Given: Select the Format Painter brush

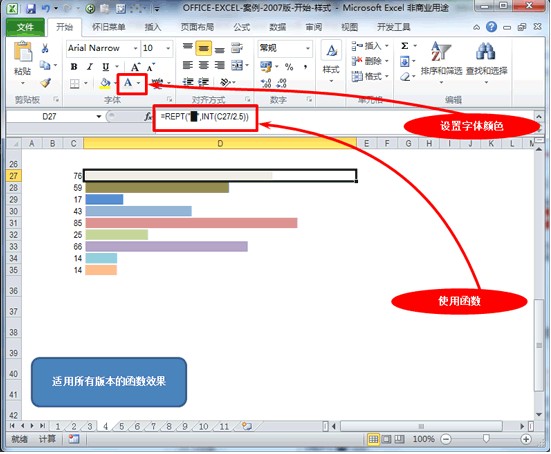Looking at the screenshot, I should pyautogui.click(x=45, y=83).
